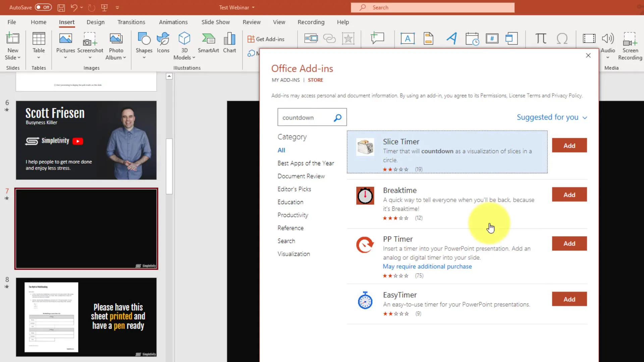Open the Suggested for you sort dropdown
The height and width of the screenshot is (362, 644).
552,117
